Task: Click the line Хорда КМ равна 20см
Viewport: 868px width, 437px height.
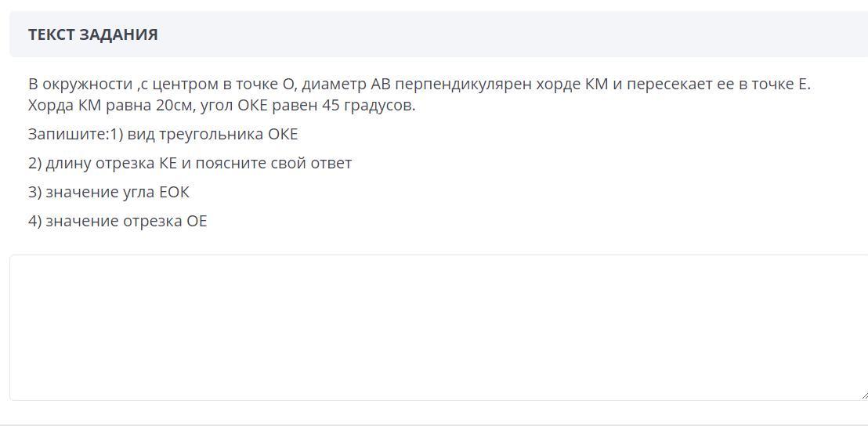Action: pos(222,106)
